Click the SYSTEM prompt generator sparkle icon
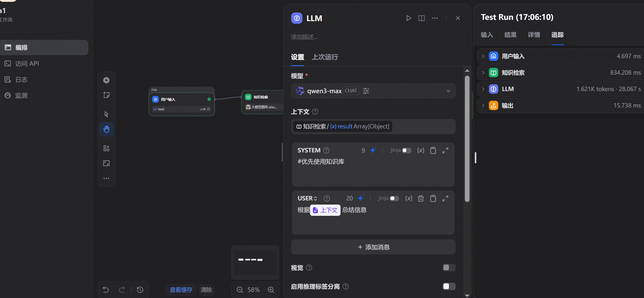Image resolution: width=644 pixels, height=298 pixels. tap(373, 150)
